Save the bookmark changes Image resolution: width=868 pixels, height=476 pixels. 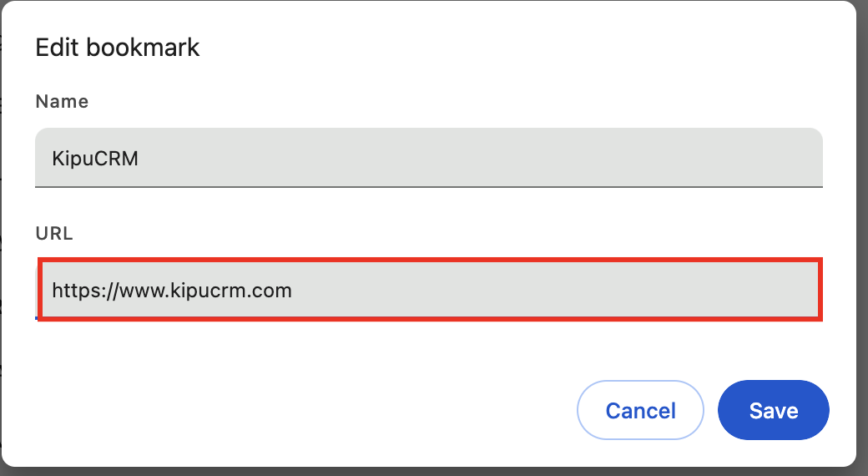[x=773, y=410]
